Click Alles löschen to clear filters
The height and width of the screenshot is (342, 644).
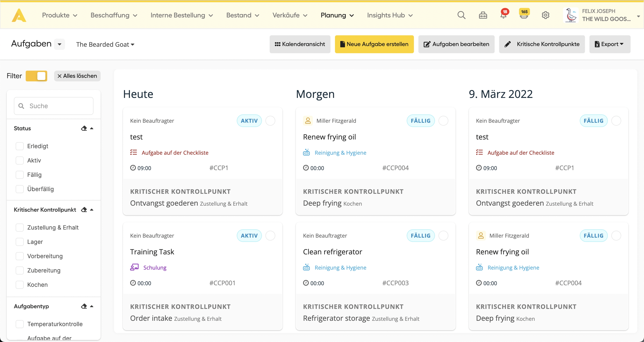[x=77, y=76]
